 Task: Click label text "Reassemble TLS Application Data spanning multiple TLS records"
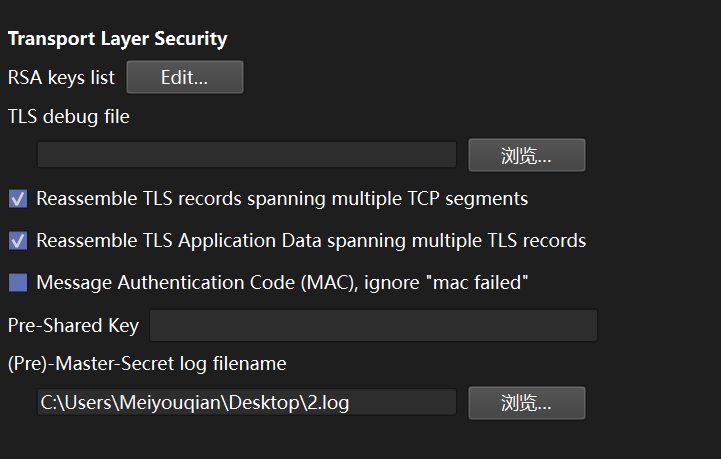(311, 241)
